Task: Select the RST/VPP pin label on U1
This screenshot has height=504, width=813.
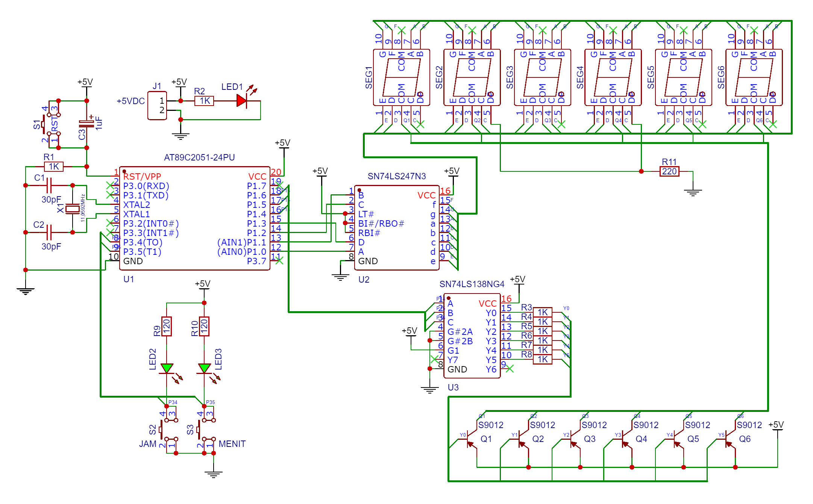Action: click(x=142, y=177)
